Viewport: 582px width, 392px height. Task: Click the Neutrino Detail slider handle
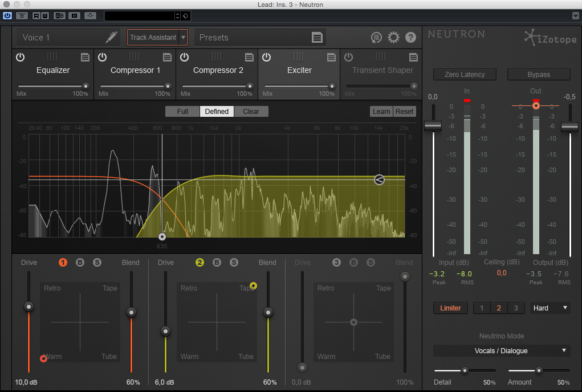(x=465, y=370)
